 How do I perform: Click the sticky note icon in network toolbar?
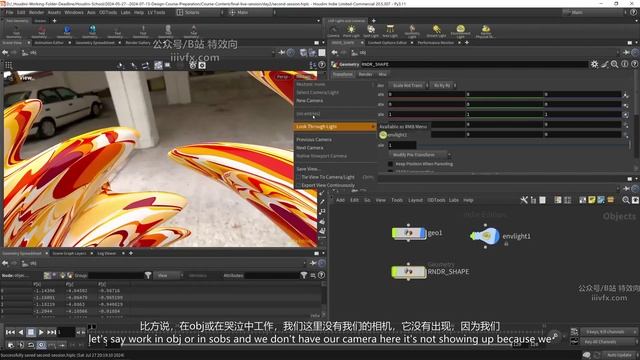[x=591, y=200]
